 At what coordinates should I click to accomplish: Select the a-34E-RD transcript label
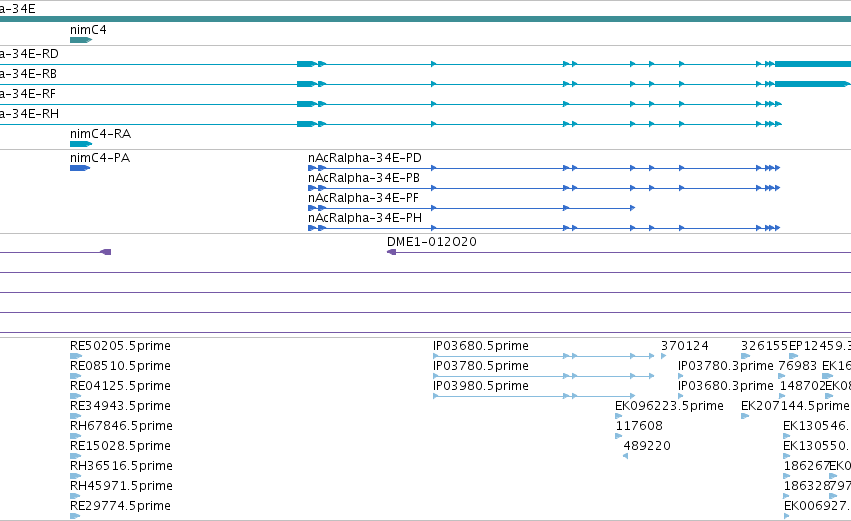(x=29, y=54)
